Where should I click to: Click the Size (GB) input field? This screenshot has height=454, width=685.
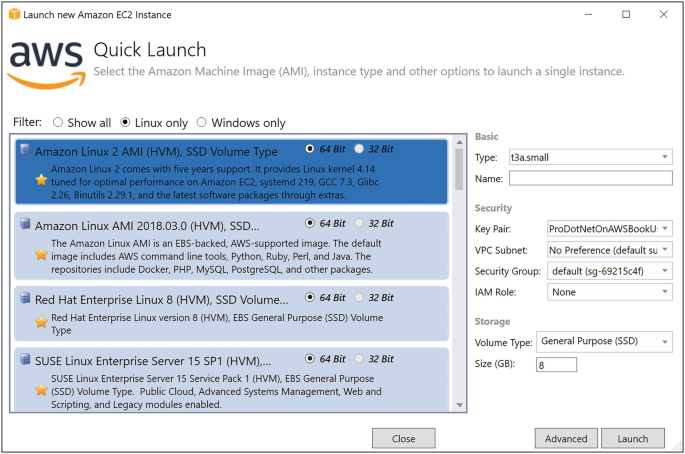pos(556,364)
